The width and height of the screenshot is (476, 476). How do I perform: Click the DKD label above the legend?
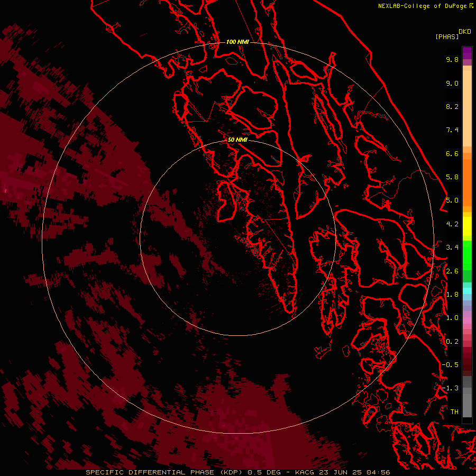(x=464, y=32)
